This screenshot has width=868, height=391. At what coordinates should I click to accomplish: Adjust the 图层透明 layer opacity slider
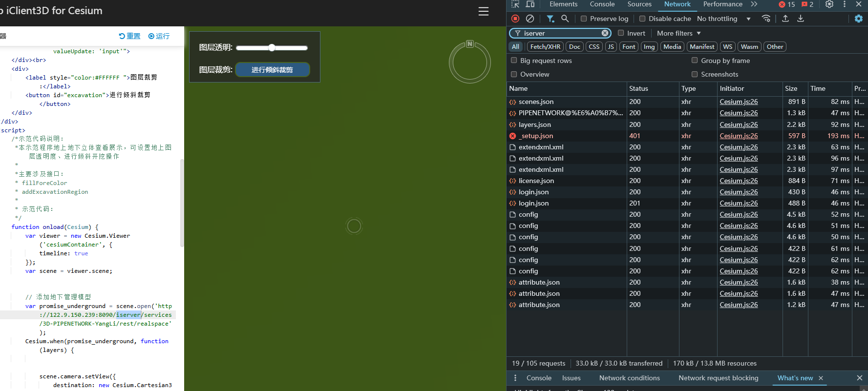[x=272, y=47]
